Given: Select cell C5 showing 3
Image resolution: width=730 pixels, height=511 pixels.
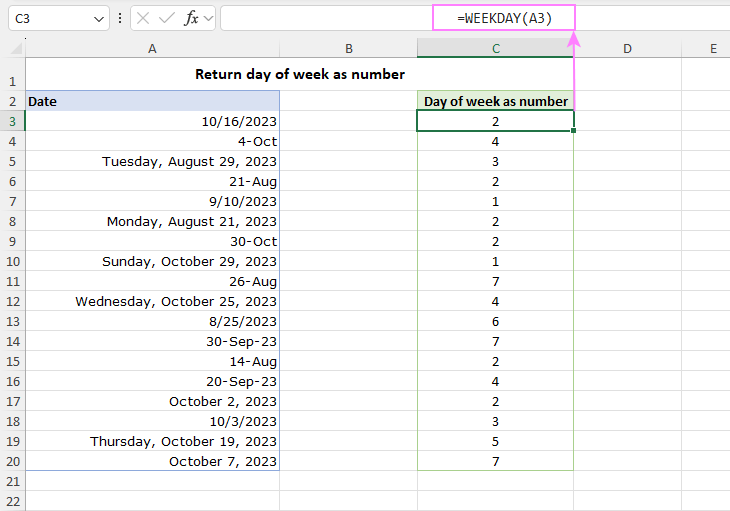Looking at the screenshot, I should click(495, 161).
